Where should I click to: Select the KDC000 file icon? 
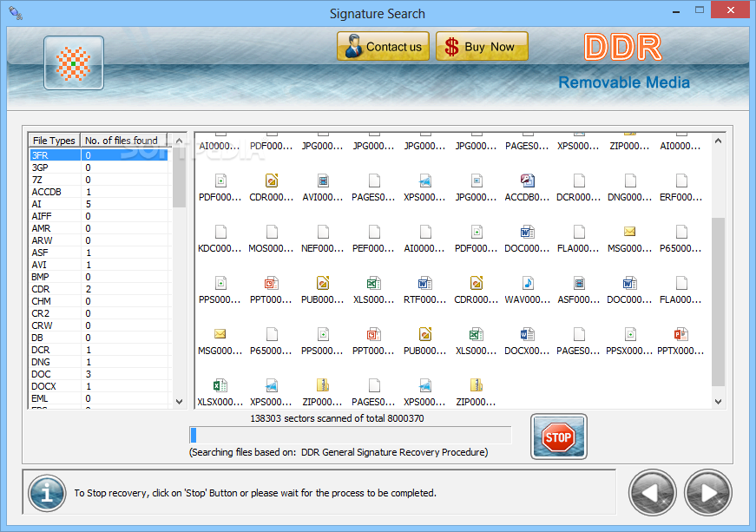pos(220,233)
